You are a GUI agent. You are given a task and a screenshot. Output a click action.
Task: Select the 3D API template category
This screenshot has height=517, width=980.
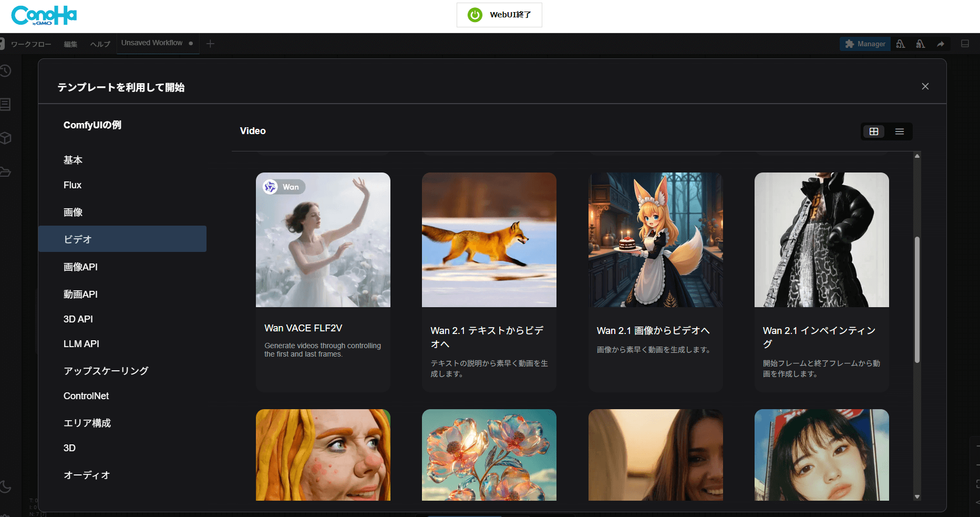(x=122, y=319)
